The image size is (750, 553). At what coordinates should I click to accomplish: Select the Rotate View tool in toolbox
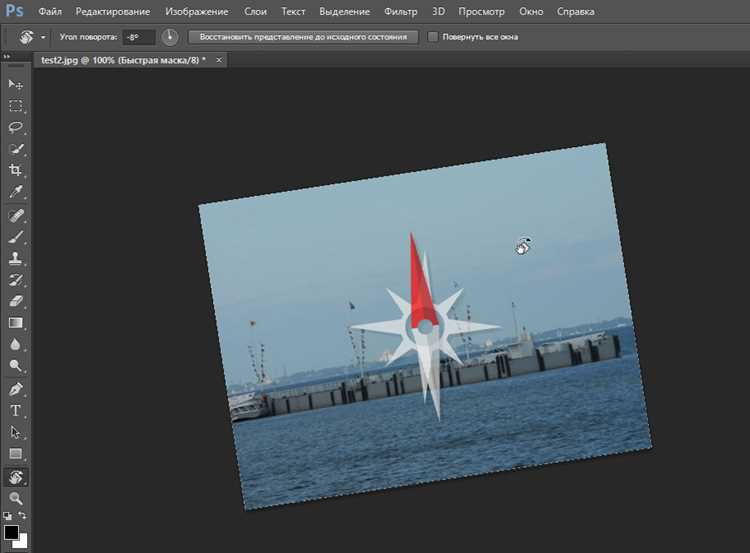(x=15, y=477)
